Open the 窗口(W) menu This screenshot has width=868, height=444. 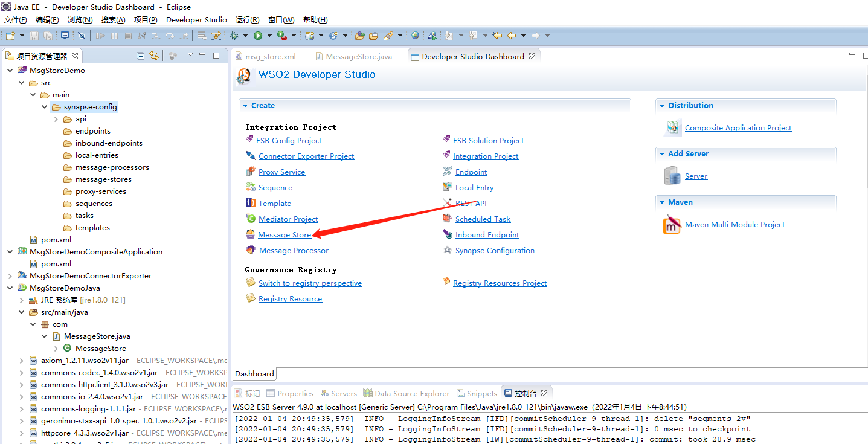(281, 20)
